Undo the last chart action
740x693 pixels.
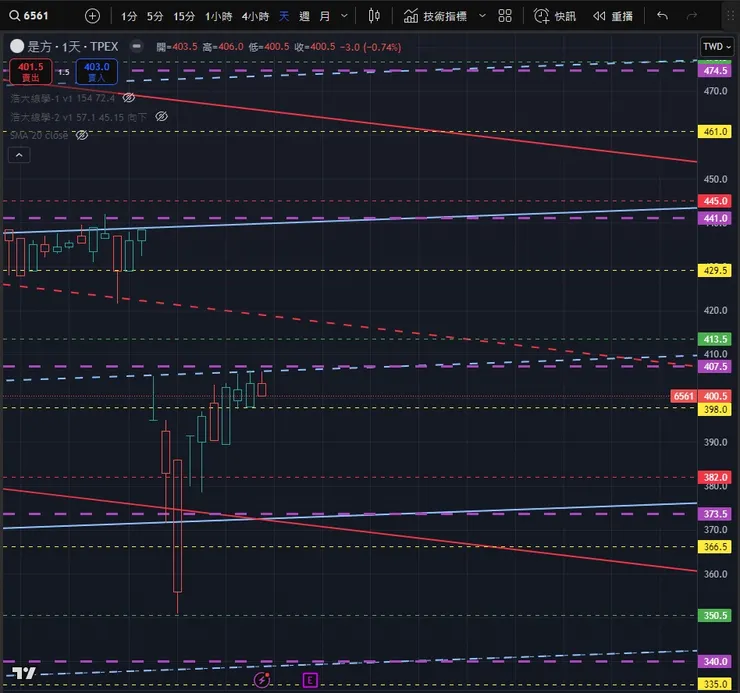(x=662, y=16)
